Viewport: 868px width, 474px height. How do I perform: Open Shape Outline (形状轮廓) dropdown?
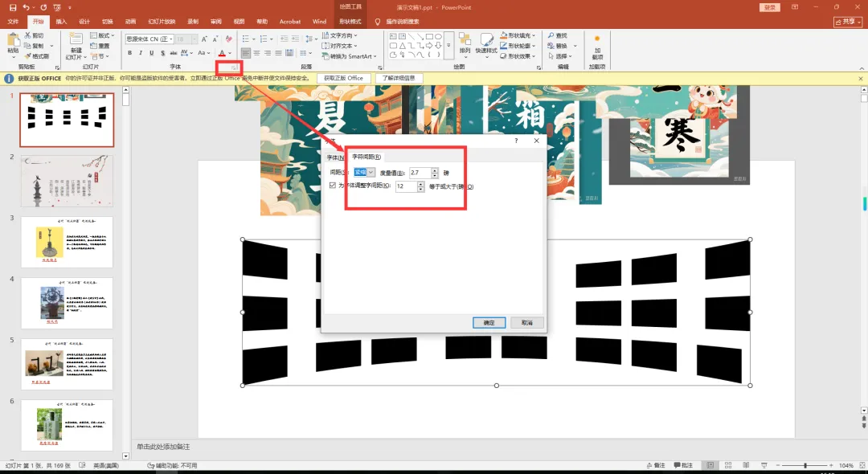(x=518, y=45)
